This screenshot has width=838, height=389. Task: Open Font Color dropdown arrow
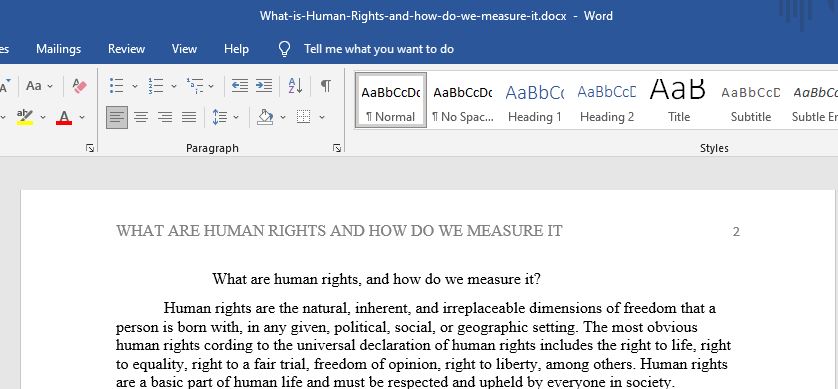click(82, 117)
